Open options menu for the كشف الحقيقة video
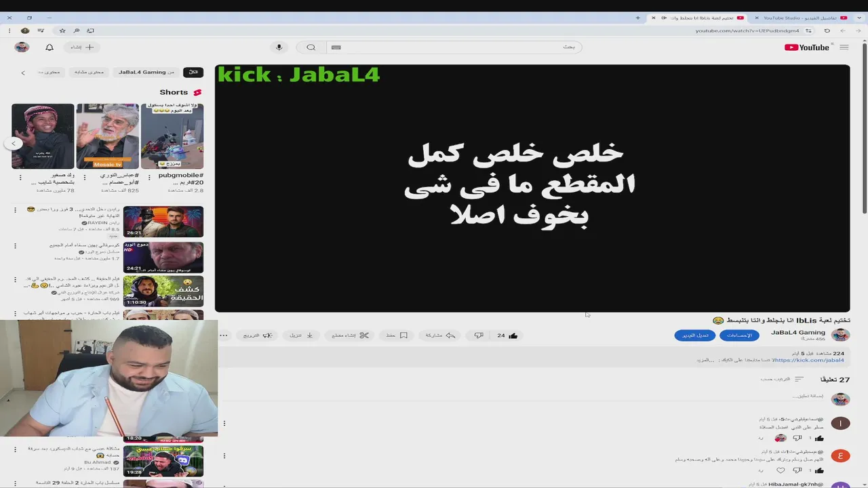Viewport: 868px width, 488px height. [x=15, y=279]
